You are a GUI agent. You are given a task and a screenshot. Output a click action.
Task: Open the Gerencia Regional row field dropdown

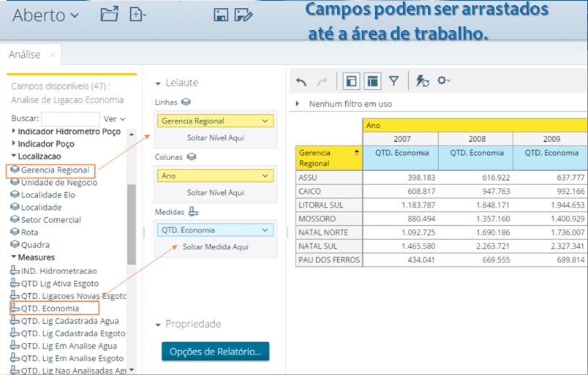click(x=264, y=121)
